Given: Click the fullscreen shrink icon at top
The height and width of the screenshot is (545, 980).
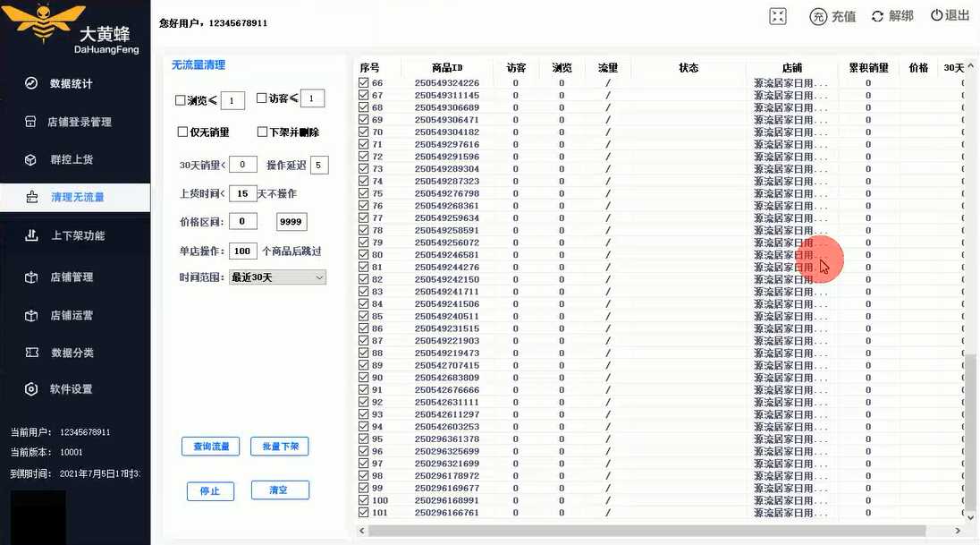Looking at the screenshot, I should pyautogui.click(x=778, y=16).
